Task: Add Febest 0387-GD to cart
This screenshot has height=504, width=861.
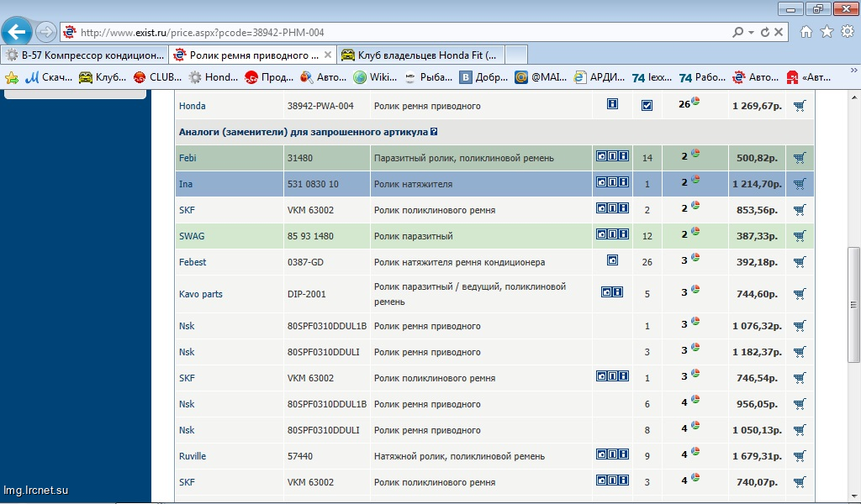Action: click(x=800, y=263)
